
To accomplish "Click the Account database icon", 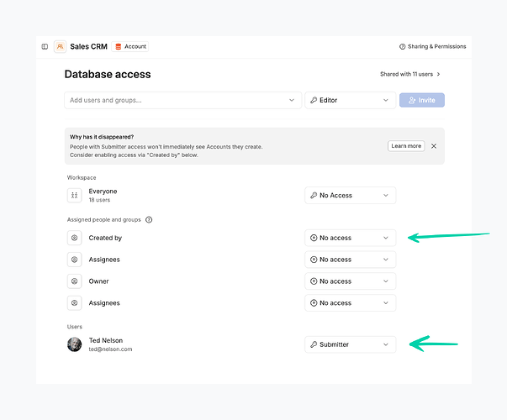I will point(118,47).
